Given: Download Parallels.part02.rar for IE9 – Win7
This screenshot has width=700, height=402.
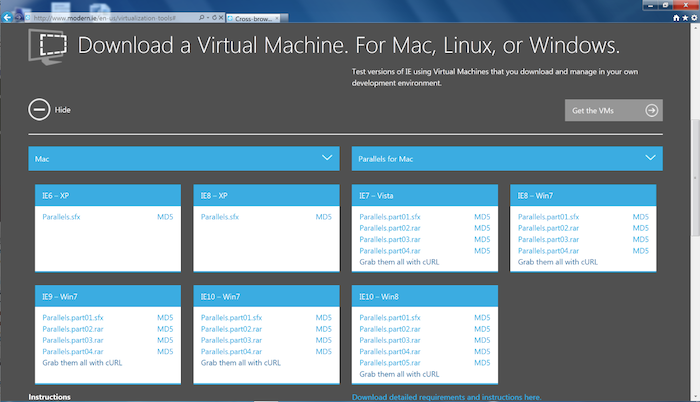Looking at the screenshot, I should coord(73,329).
